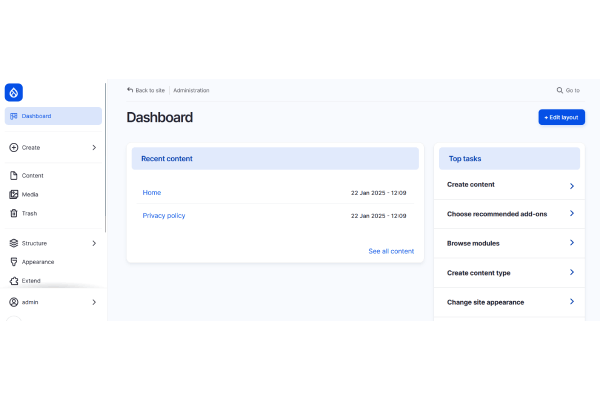Open the Media library icon
This screenshot has height=400, width=600.
13,194
